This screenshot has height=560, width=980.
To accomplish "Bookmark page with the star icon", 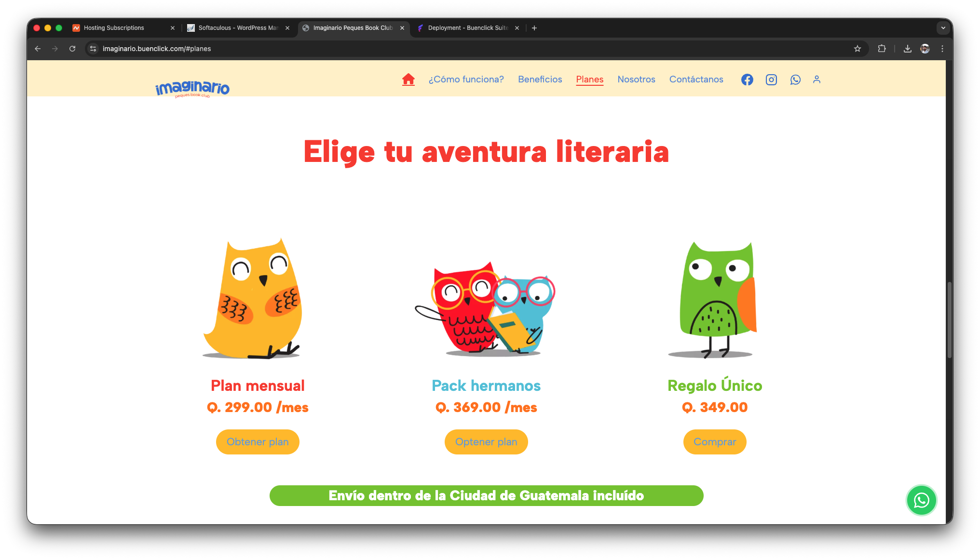I will click(x=857, y=49).
